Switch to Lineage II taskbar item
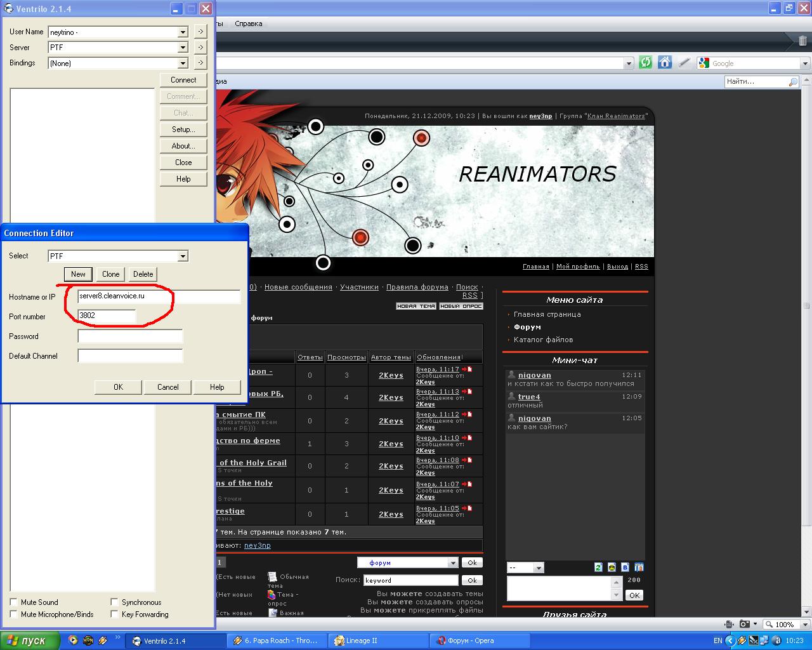This screenshot has width=812, height=650. (x=379, y=640)
